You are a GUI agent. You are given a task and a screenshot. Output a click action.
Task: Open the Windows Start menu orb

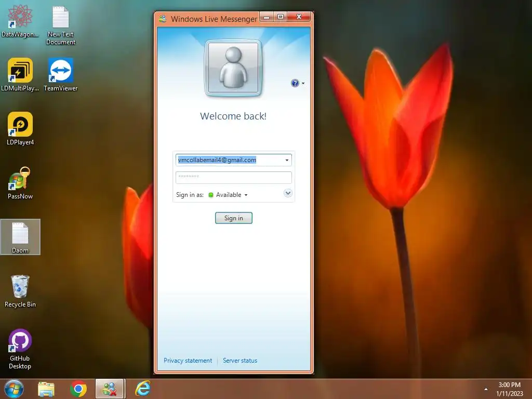[x=14, y=389]
